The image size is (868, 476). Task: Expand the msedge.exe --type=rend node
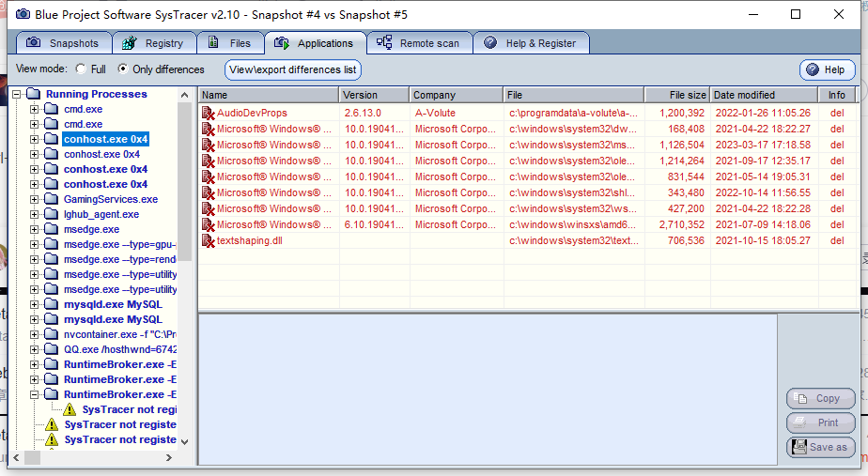[x=35, y=259]
